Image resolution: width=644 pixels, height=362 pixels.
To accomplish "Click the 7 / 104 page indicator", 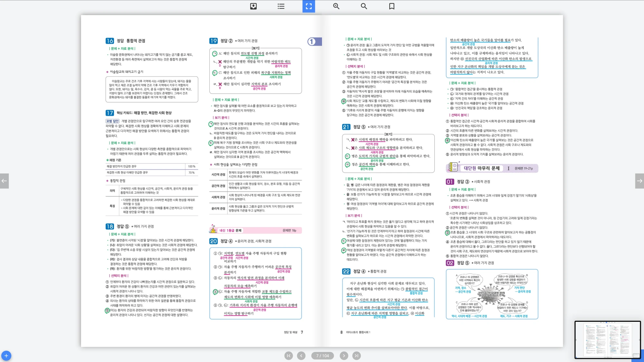I will click(322, 356).
